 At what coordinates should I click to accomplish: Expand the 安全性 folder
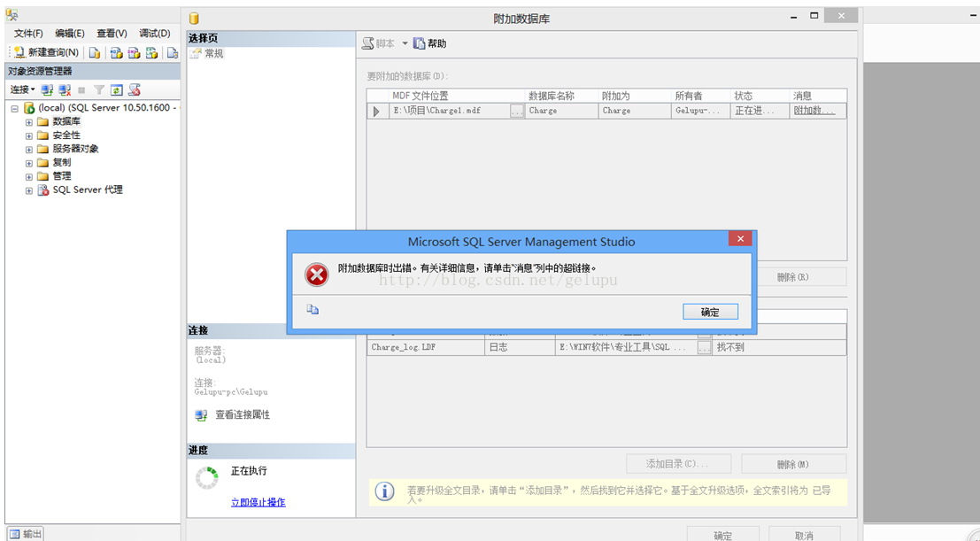pos(28,135)
